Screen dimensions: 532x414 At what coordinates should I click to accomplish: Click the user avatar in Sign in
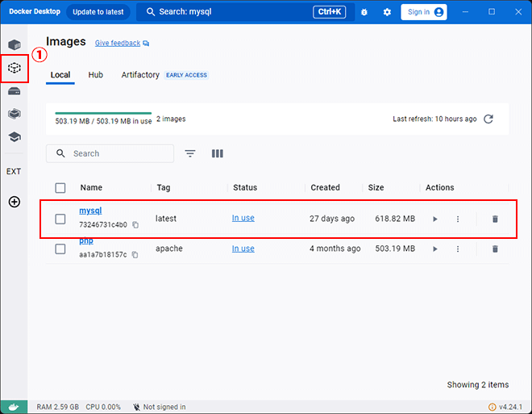438,12
